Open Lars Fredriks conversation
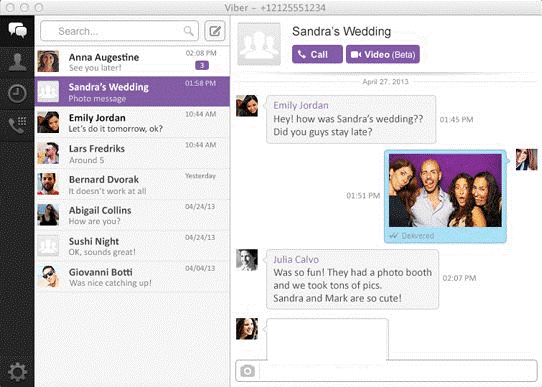542x387 pixels. tap(132, 153)
